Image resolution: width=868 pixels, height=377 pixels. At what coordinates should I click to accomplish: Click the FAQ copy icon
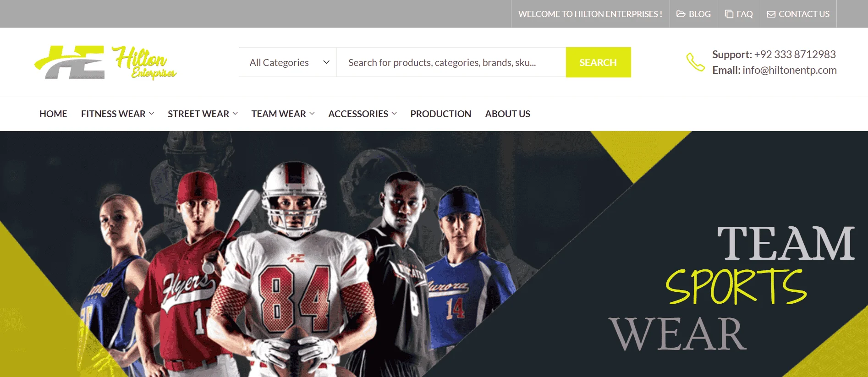click(x=729, y=14)
